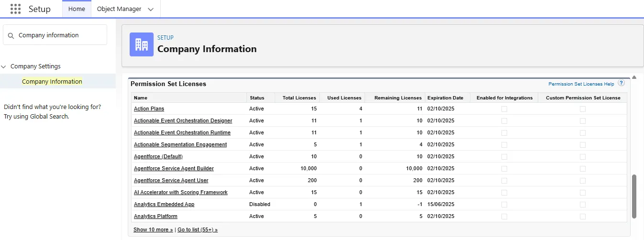The width and height of the screenshot is (644, 240).
Task: Click Go to list (55+) link
Action: click(x=197, y=230)
